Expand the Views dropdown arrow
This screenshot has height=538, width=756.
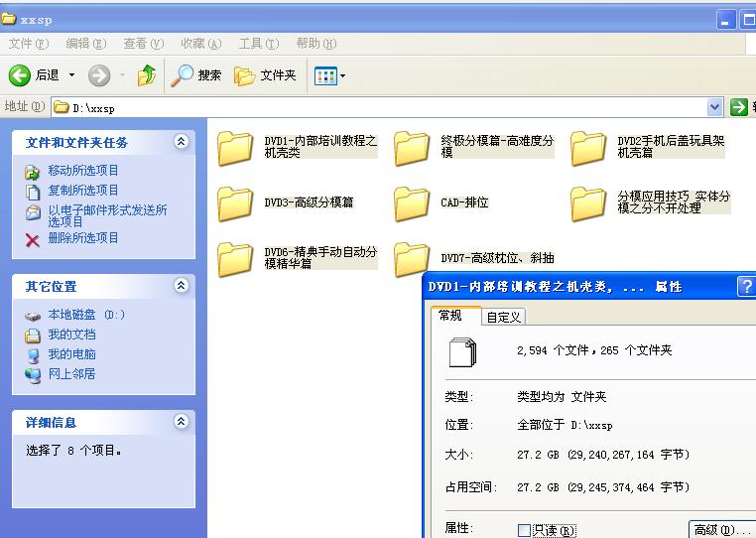[x=343, y=75]
